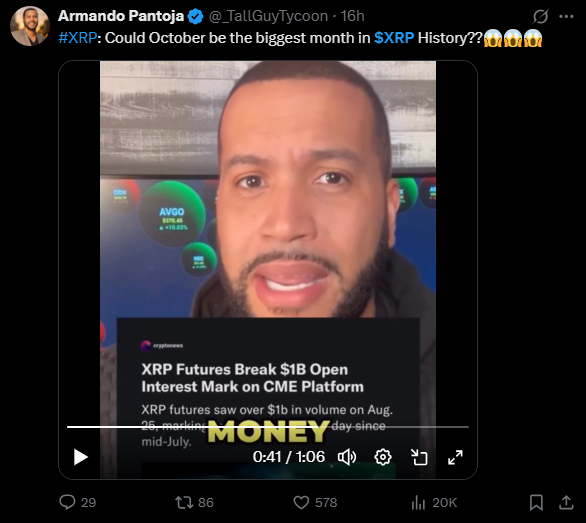Play the XRP video
586x523 pixels.
coord(80,457)
